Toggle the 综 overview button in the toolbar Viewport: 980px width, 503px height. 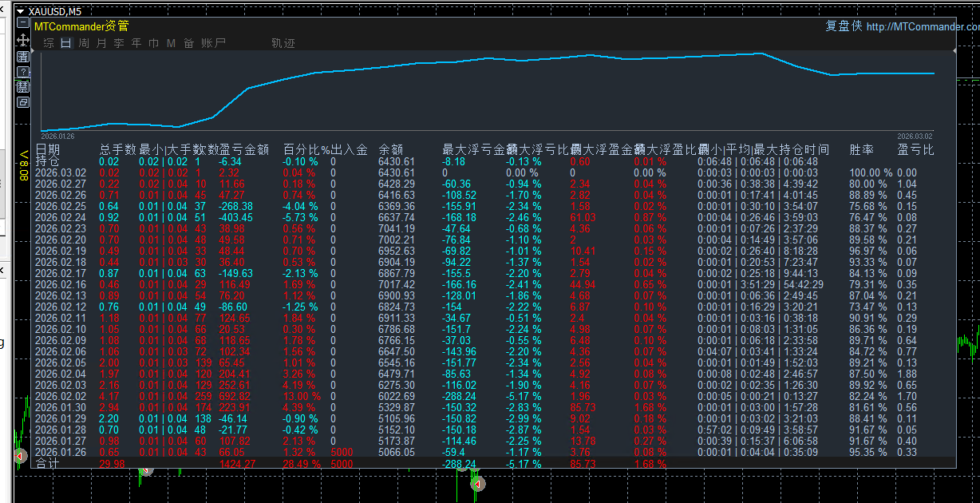(x=49, y=42)
